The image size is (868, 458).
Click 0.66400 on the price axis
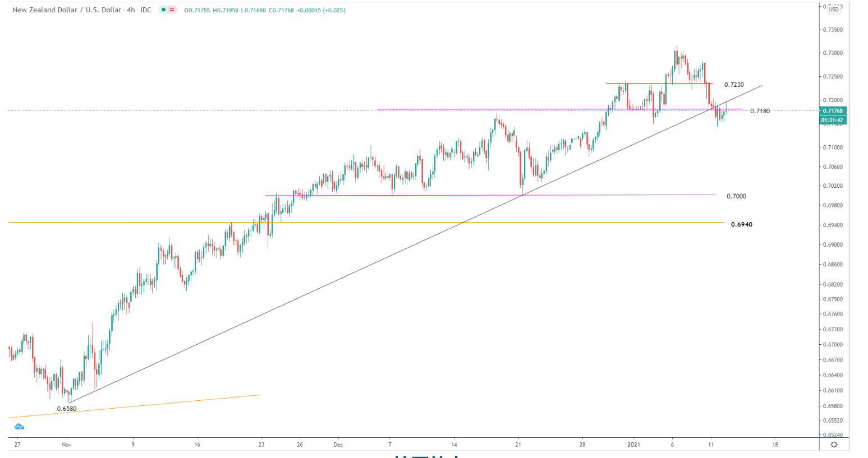pyautogui.click(x=833, y=376)
